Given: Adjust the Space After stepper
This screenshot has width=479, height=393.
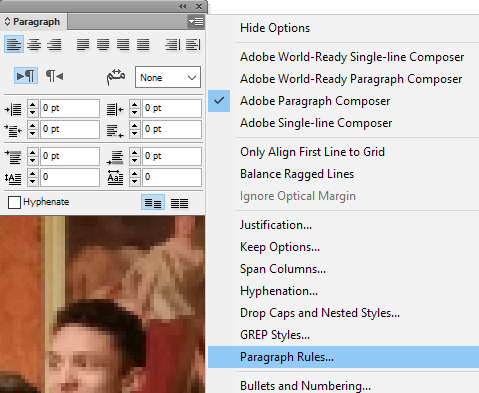Looking at the screenshot, I should [134, 156].
